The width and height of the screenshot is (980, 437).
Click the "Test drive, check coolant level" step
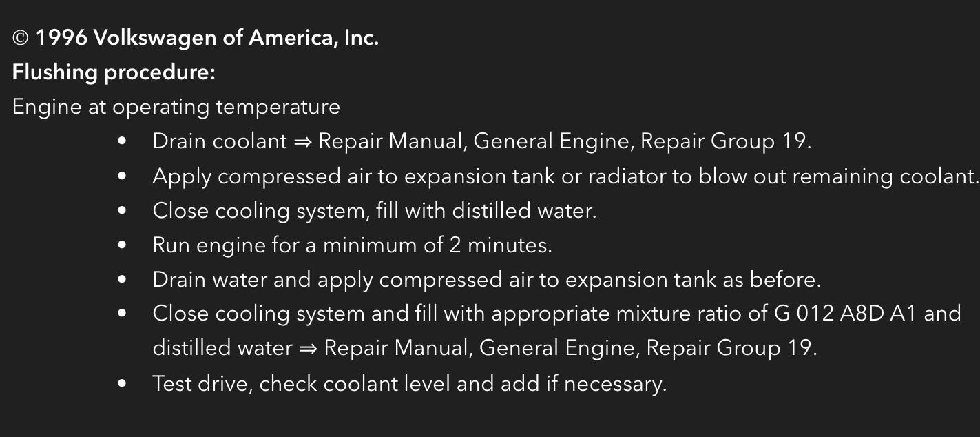point(409,383)
